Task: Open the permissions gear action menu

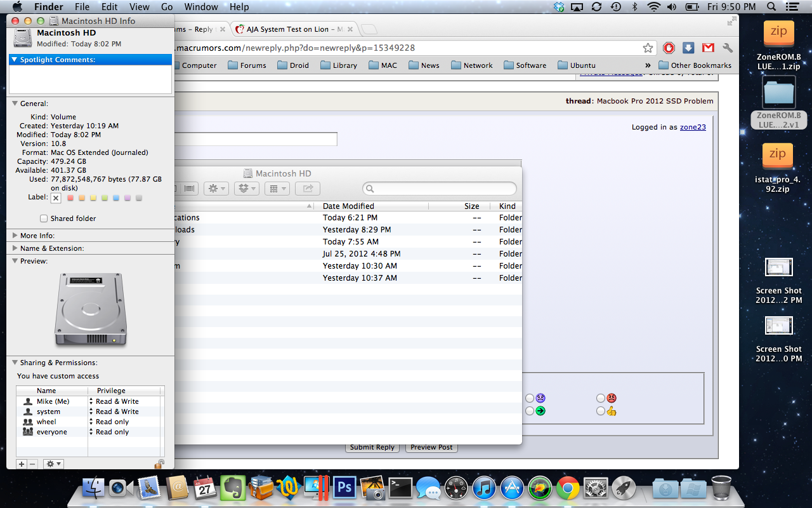Action: tap(53, 464)
